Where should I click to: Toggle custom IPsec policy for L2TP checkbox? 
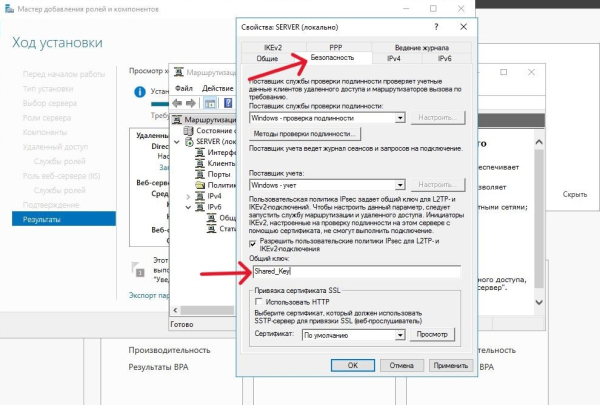click(x=253, y=244)
